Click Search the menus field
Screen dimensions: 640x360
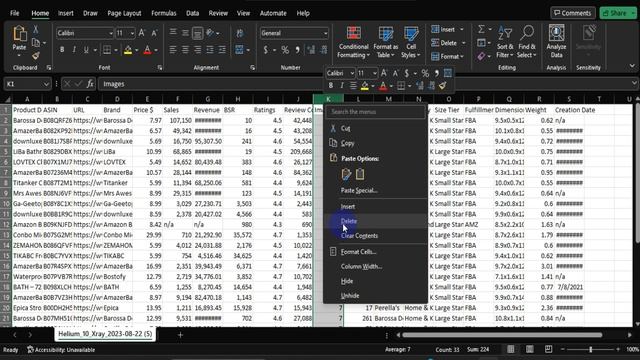point(376,112)
